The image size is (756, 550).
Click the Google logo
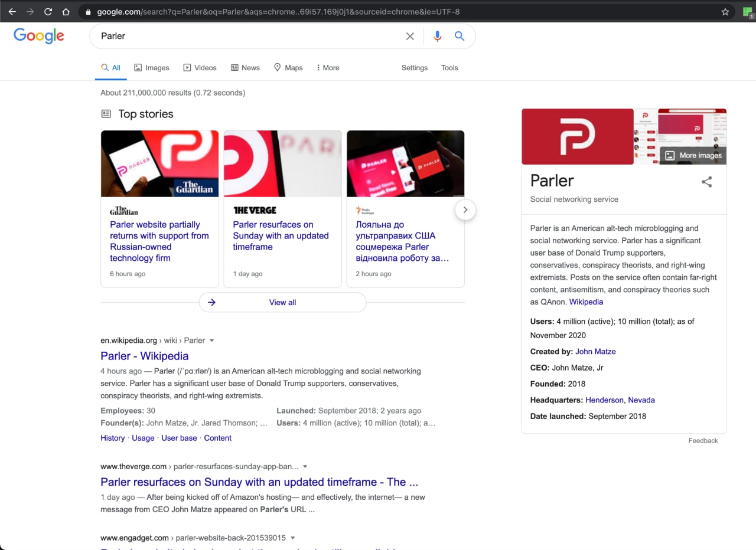click(x=39, y=36)
